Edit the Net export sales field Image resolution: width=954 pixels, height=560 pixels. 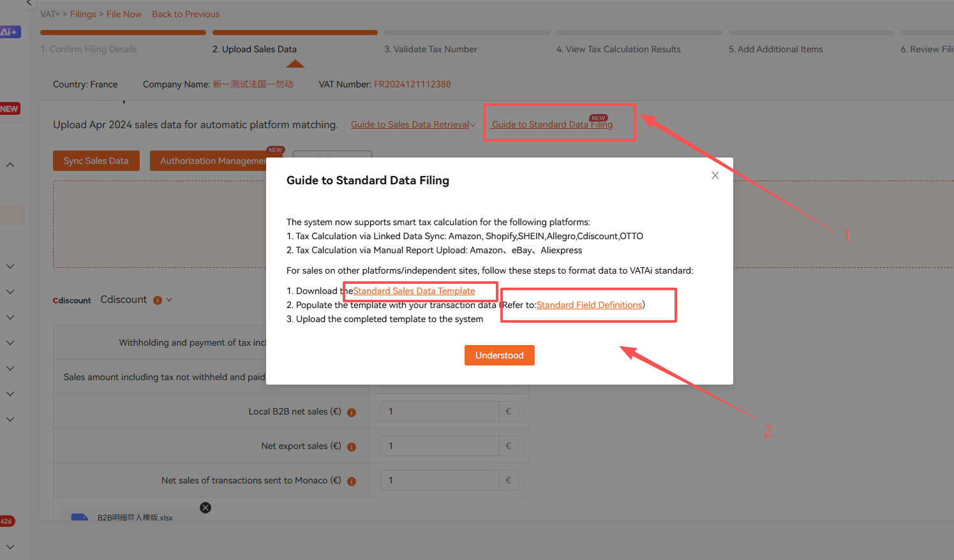point(440,446)
